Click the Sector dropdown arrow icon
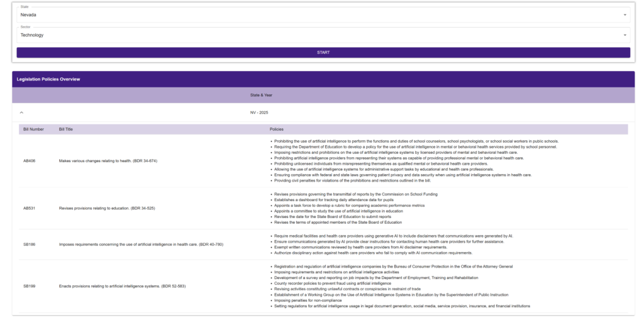Viewport: 644px width, 318px height. (625, 35)
